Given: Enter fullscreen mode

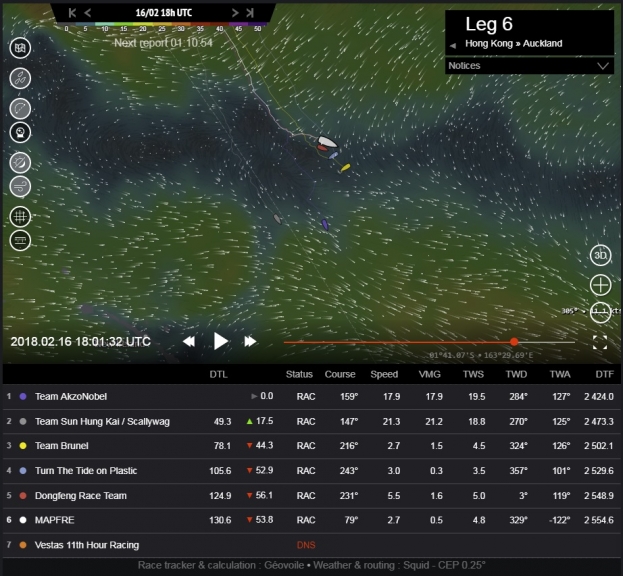Looking at the screenshot, I should [600, 342].
